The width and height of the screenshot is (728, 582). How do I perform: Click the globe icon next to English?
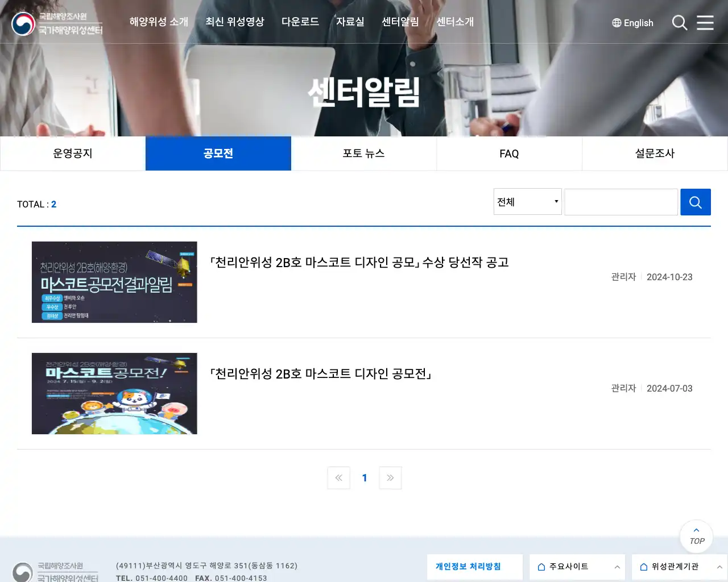point(616,23)
